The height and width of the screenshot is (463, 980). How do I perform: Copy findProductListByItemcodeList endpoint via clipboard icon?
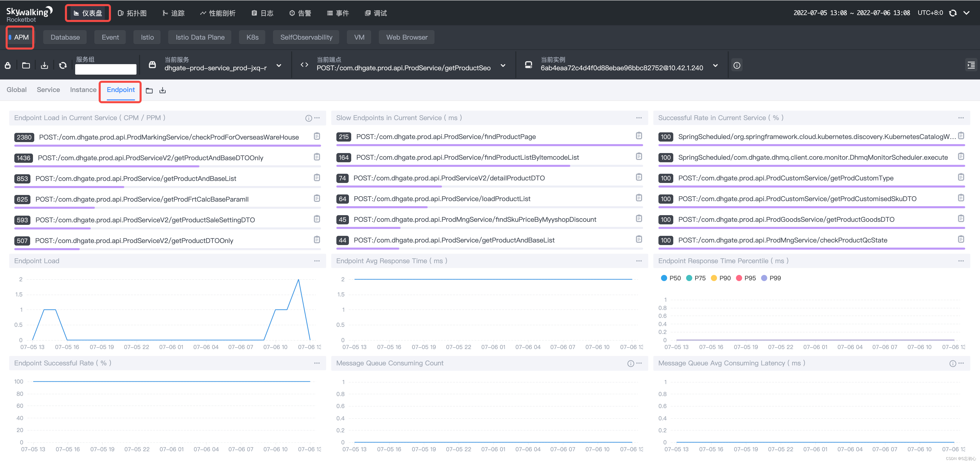[639, 156]
